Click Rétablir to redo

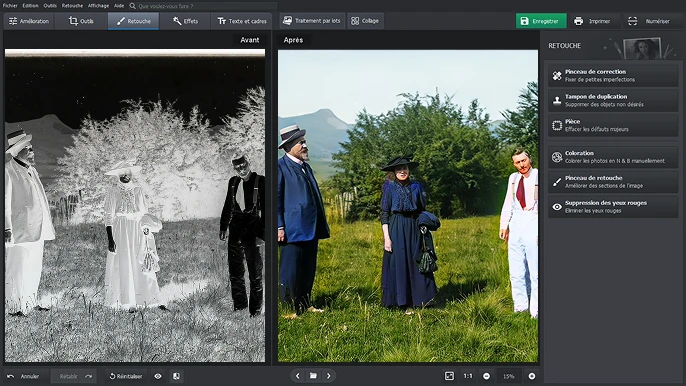point(75,376)
